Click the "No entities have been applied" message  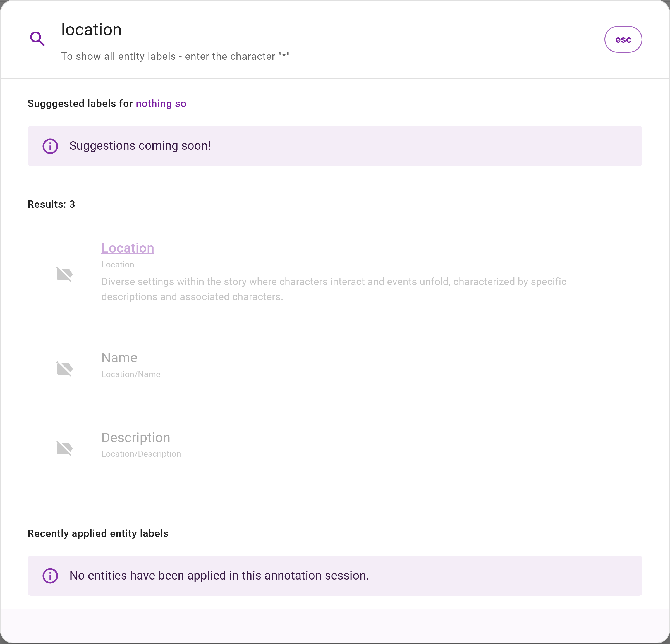pos(219,576)
